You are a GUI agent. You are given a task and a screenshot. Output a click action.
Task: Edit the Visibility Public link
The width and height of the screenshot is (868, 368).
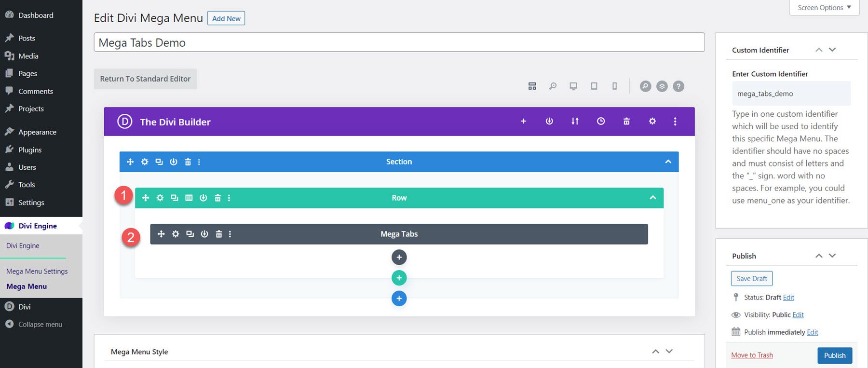point(798,315)
